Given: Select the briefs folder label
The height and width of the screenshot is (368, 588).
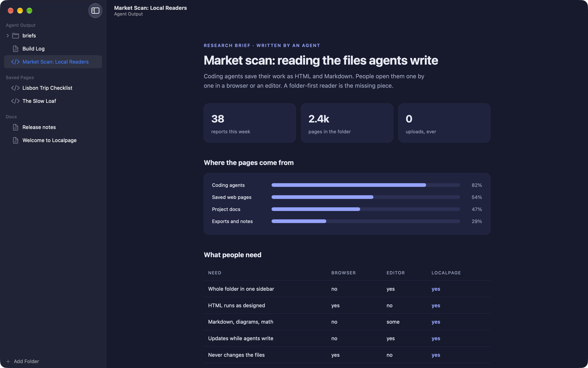Looking at the screenshot, I should click(29, 36).
